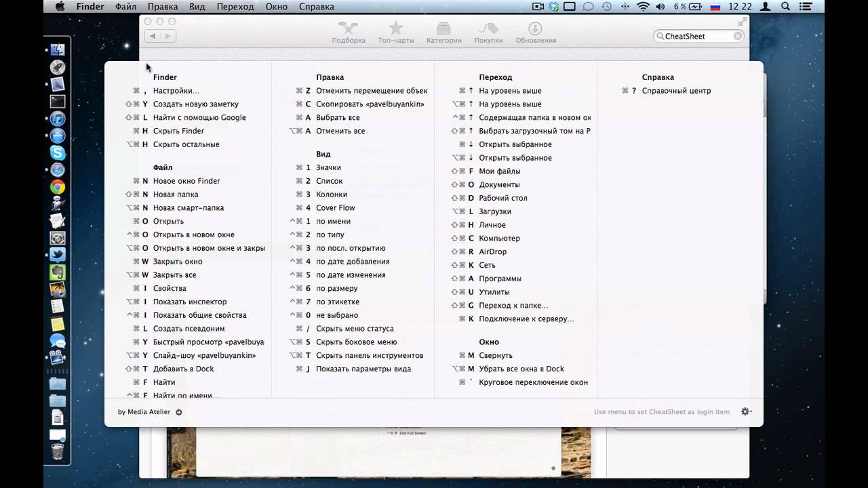Click the battery status icon in menu bar
Image resolution: width=868 pixels, height=488 pixels.
tap(694, 7)
